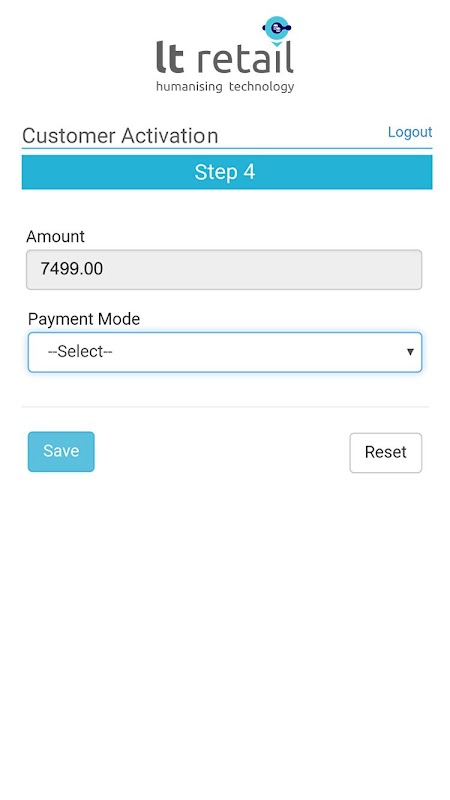Focus the Amount field showing 7499.00
450x800 pixels.
click(x=224, y=269)
